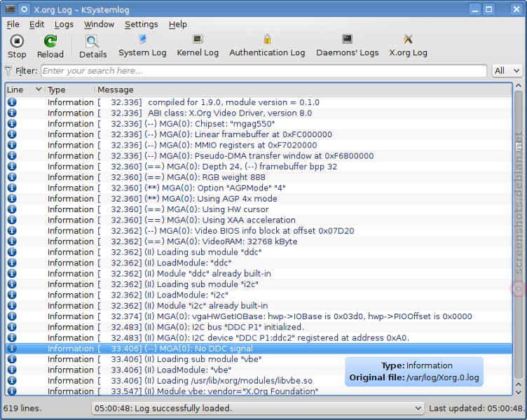
Task: Open the X.org Log toolbar button
Action: [408, 45]
